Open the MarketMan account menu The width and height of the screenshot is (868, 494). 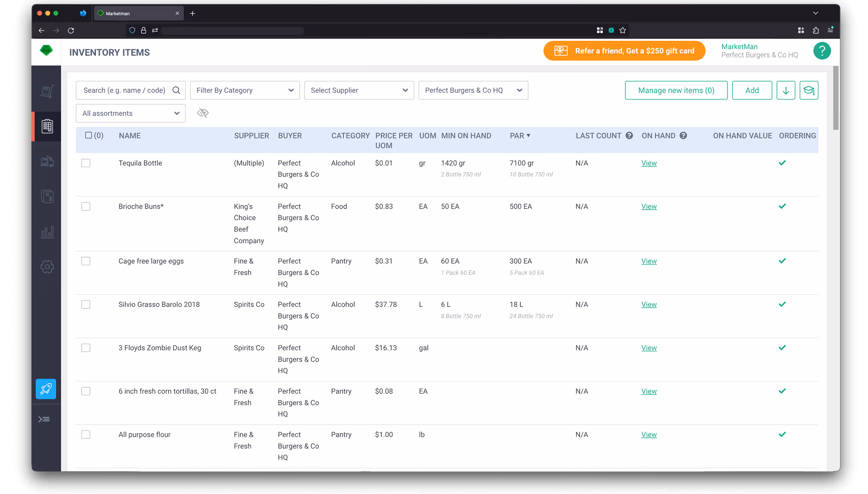coord(759,51)
